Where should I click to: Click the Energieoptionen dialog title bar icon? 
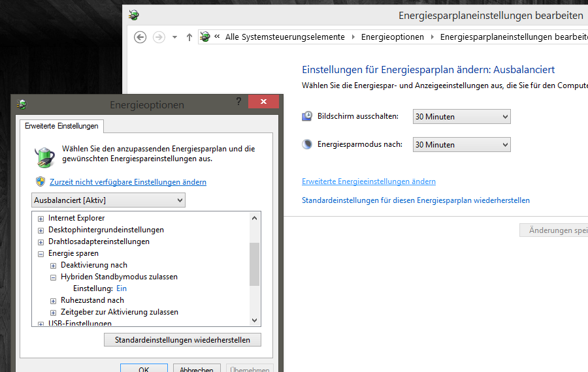22,104
